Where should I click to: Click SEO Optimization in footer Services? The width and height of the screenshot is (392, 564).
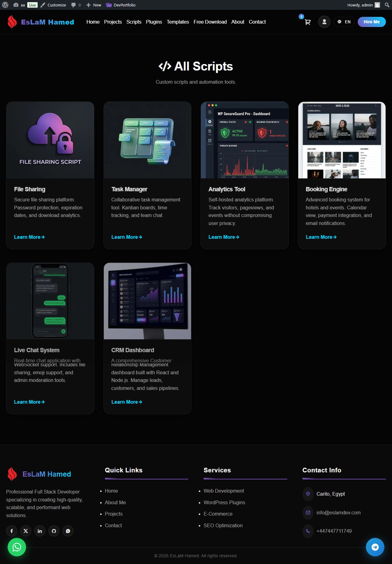pos(223,525)
